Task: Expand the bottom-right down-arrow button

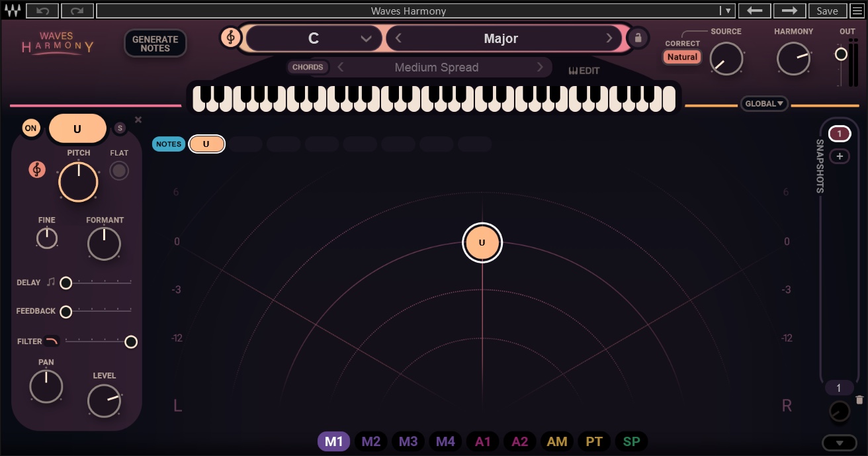Action: [x=839, y=442]
